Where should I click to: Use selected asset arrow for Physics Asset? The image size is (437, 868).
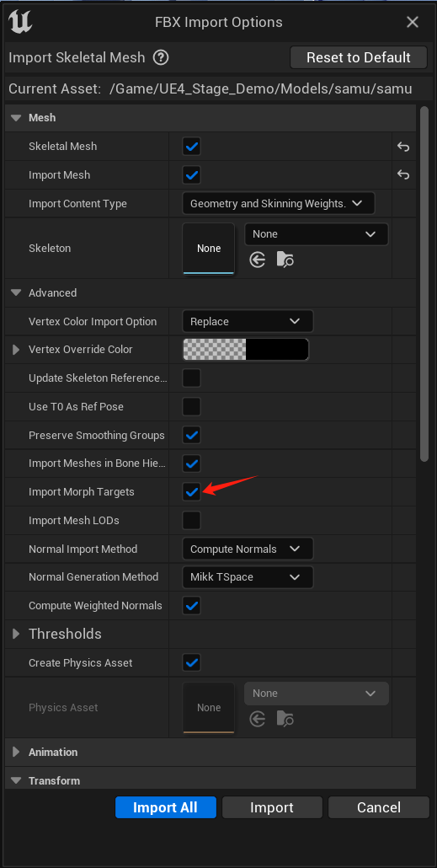coord(257,719)
